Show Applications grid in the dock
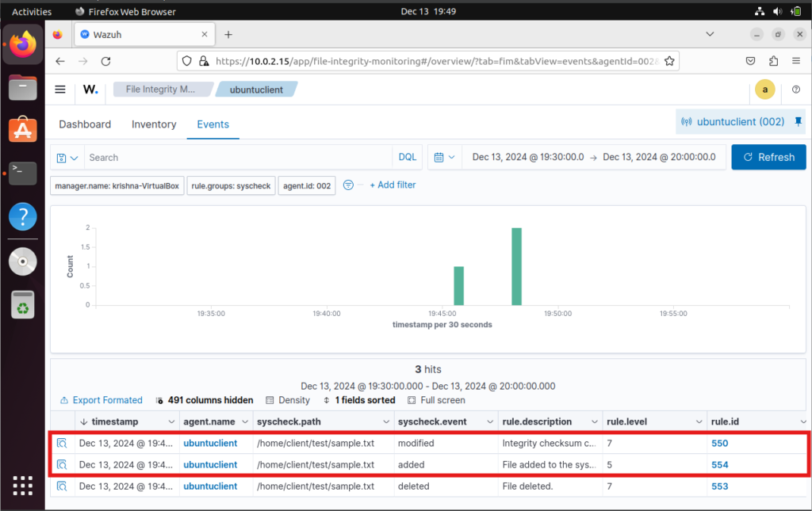Viewport: 812px width, 511px height. click(22, 486)
